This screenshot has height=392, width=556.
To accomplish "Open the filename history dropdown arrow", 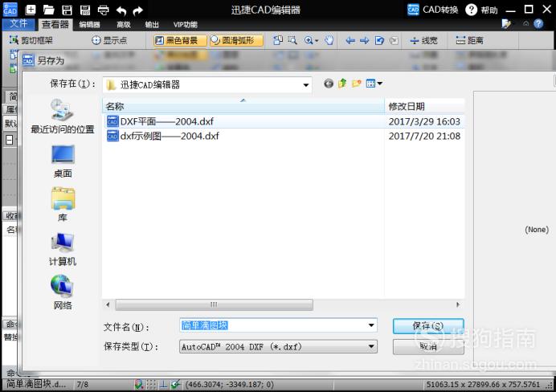I will (x=371, y=325).
